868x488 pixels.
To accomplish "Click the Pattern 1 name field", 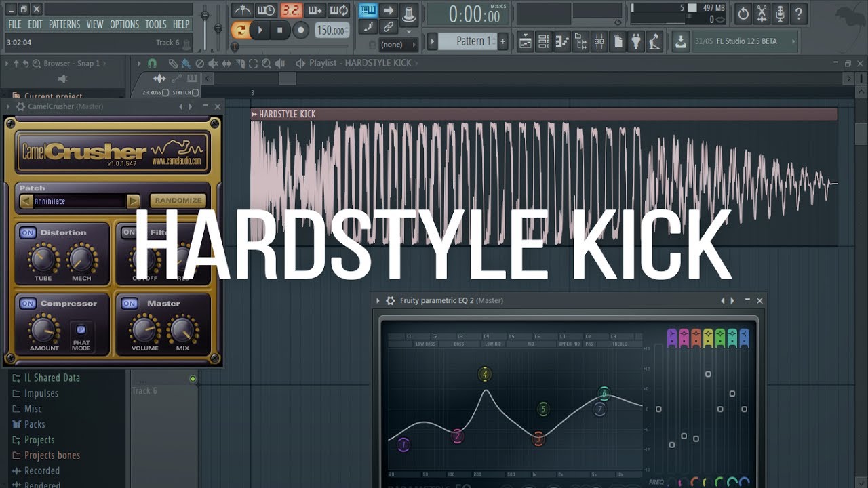I will click(468, 41).
